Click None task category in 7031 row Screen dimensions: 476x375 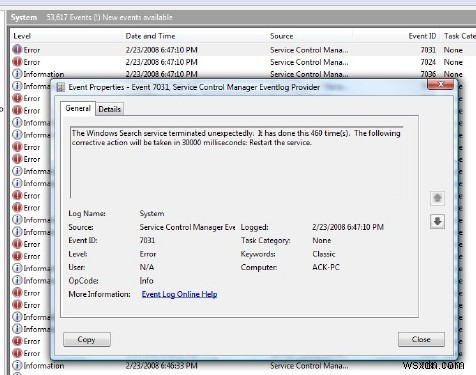pyautogui.click(x=453, y=50)
